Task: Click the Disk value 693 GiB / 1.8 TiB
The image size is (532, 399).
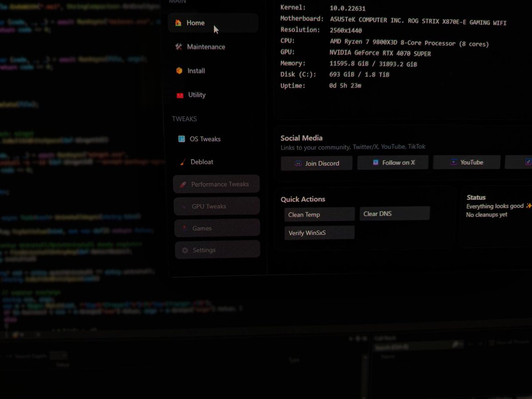Action: pos(360,74)
